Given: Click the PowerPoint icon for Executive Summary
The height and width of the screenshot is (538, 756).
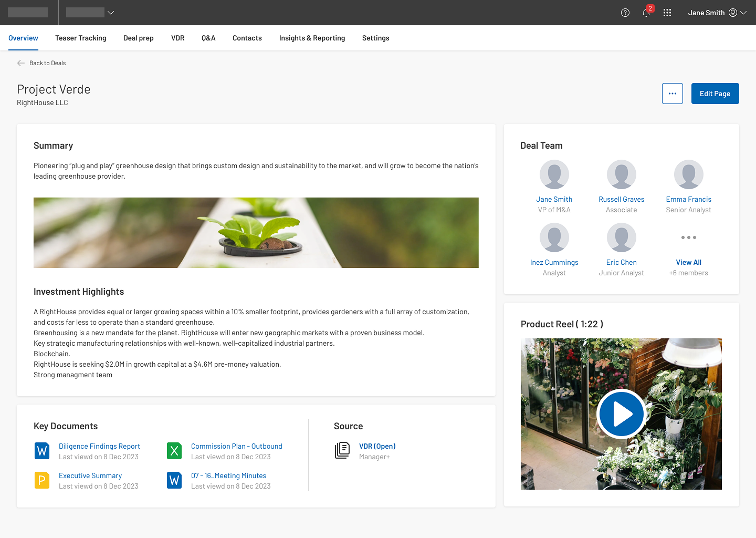Looking at the screenshot, I should pos(42,480).
